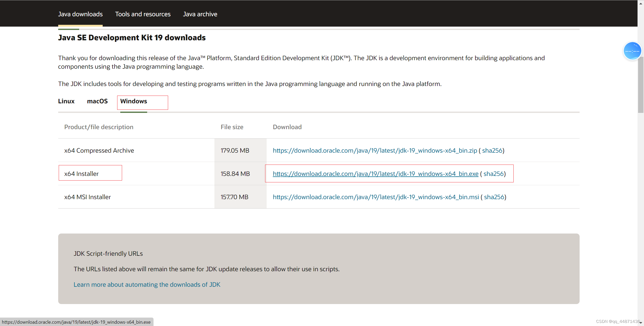Click the x64 Installer description cell
The image size is (644, 326).
pos(81,174)
